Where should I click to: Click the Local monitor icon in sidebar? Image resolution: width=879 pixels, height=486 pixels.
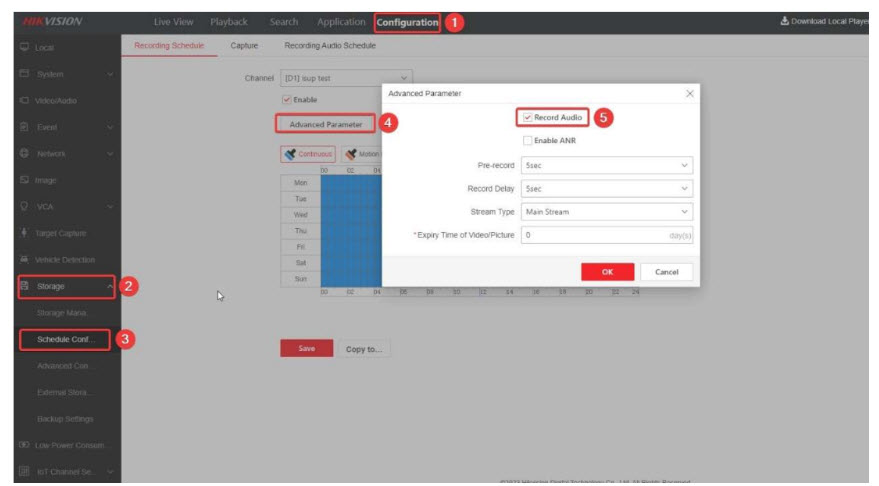24,48
